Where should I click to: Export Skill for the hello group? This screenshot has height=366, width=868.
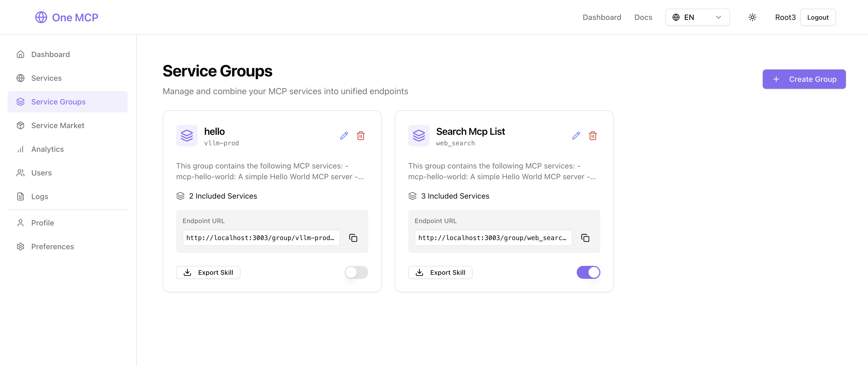tap(208, 272)
